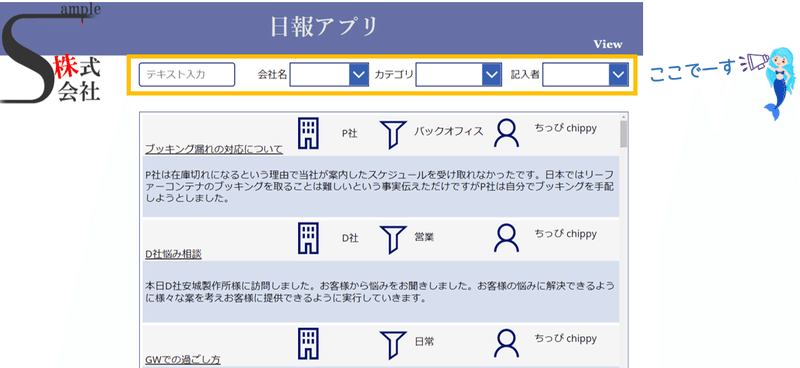Click the report list scrollbar thumb
This screenshot has width=800, height=368.
623,134
